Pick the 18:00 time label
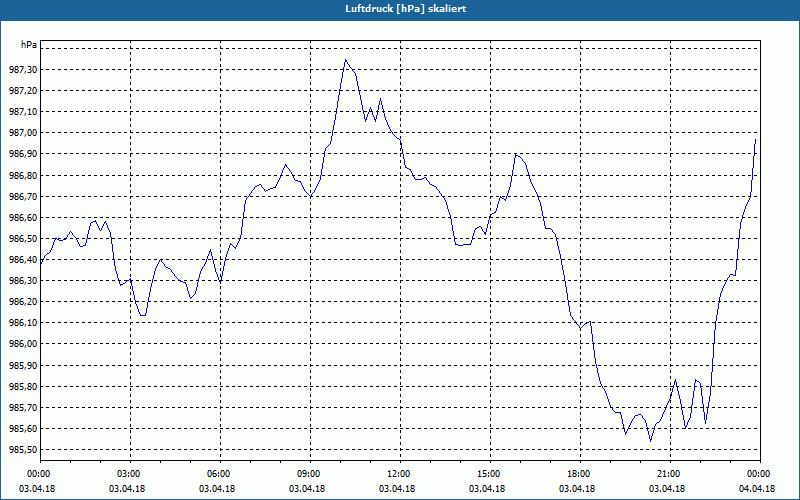Image resolution: width=800 pixels, height=500 pixels. (x=580, y=473)
